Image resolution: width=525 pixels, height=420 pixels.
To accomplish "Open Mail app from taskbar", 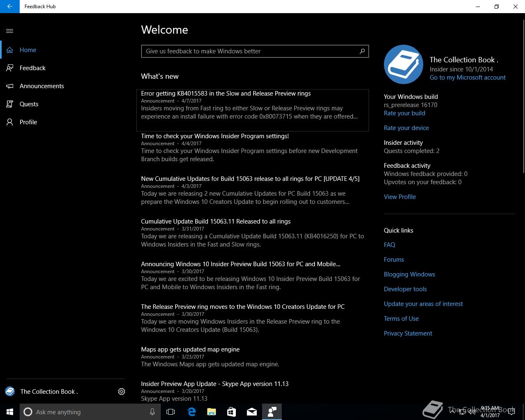I will (252, 412).
